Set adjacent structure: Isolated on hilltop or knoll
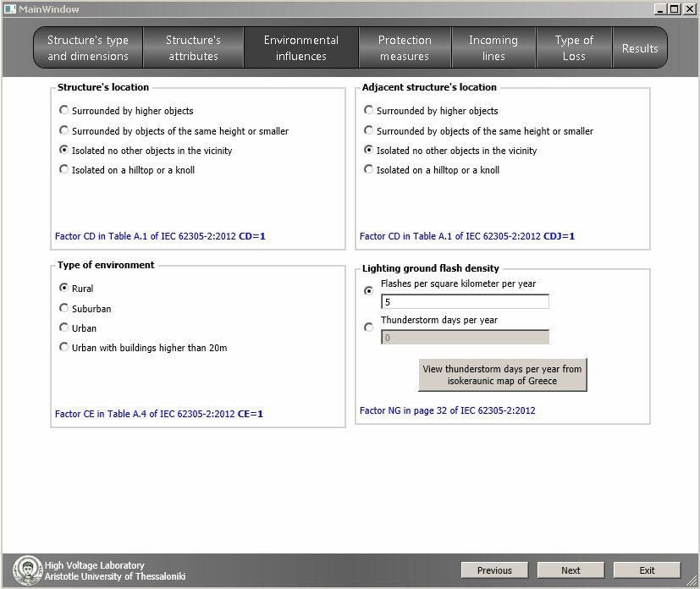Image resolution: width=700 pixels, height=589 pixels. (x=432, y=170)
